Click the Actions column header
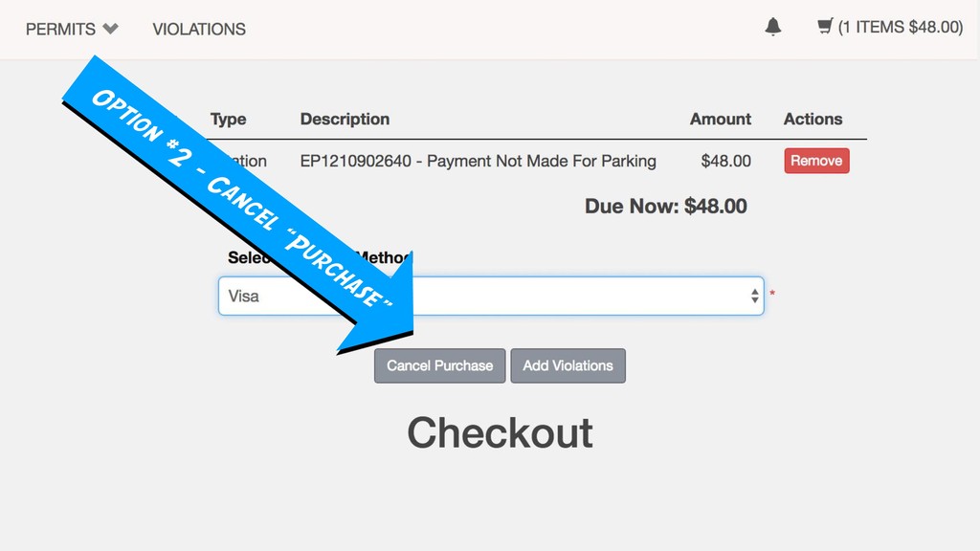 (813, 119)
